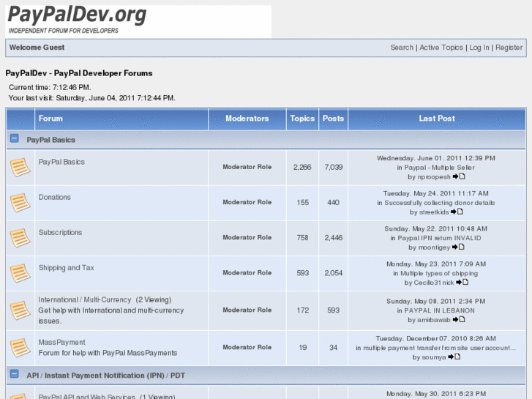
Task: View profile of user streetkids
Action: (x=434, y=212)
